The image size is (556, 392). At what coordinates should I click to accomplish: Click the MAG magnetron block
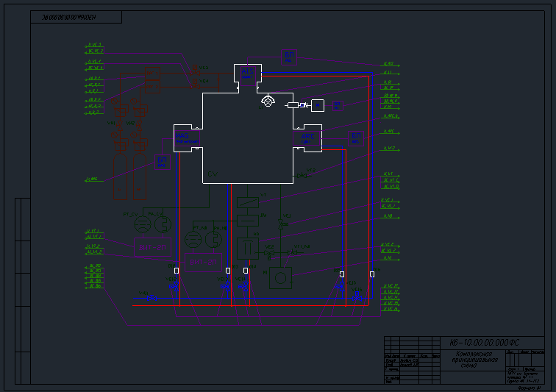coord(188,138)
